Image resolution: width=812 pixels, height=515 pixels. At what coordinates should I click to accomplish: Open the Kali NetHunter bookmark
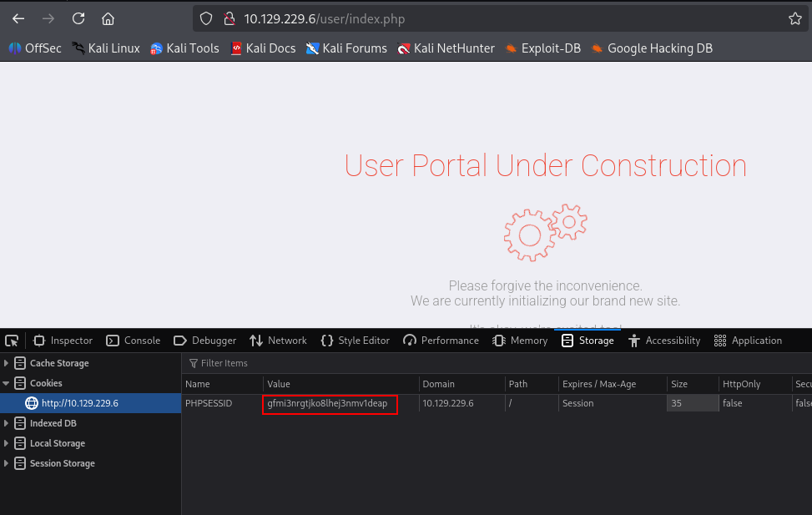446,48
